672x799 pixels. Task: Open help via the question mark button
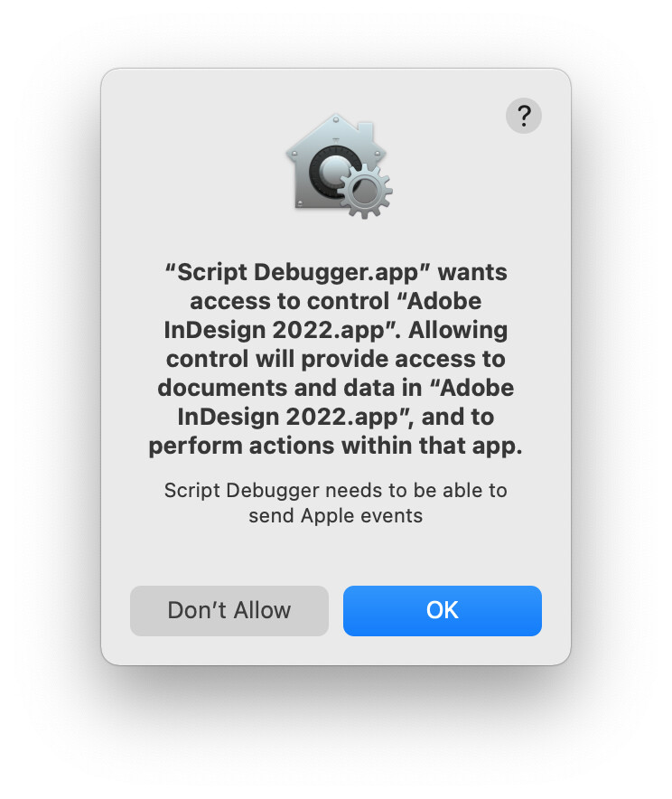point(523,117)
